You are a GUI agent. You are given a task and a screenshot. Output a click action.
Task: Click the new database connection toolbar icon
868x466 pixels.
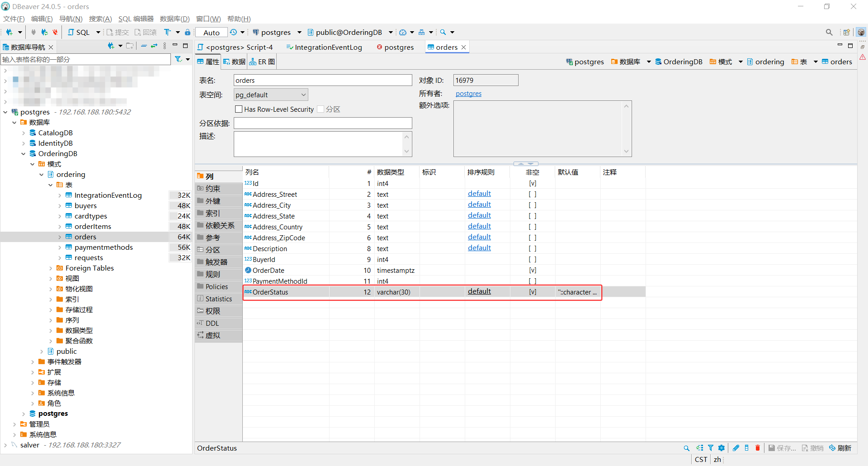click(x=9, y=32)
